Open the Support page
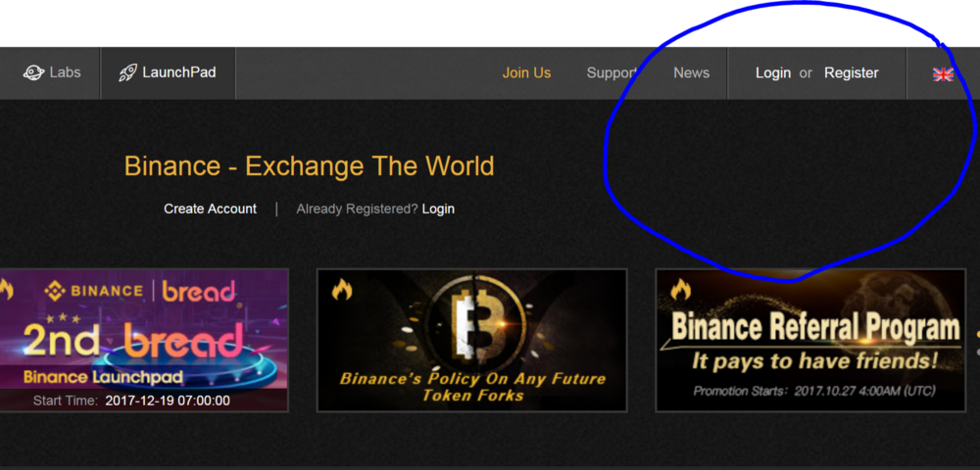Image resolution: width=980 pixels, height=470 pixels. 612,73
